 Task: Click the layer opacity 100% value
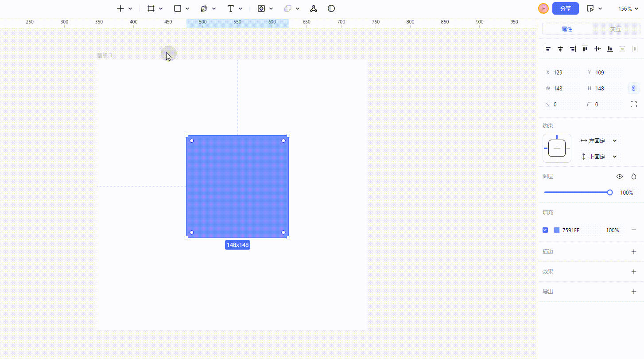coord(626,192)
